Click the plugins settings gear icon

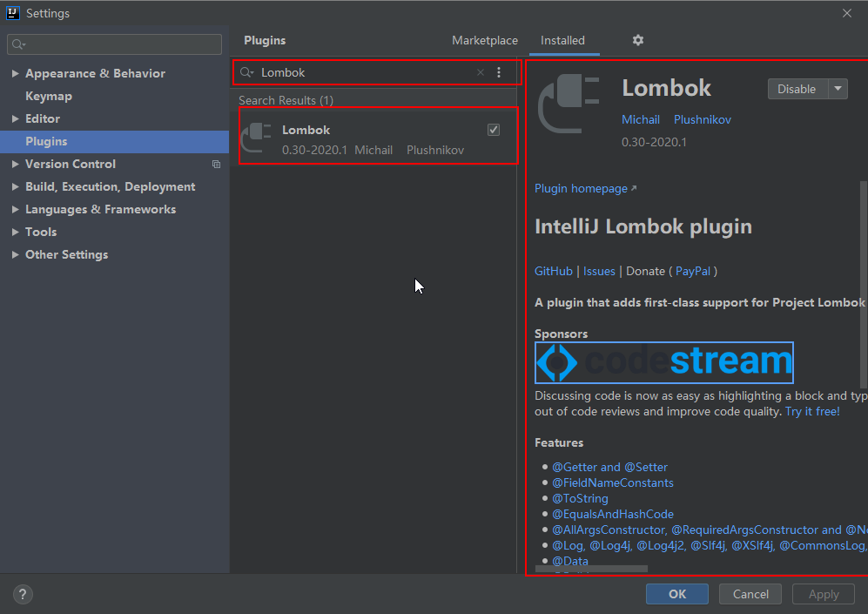638,40
